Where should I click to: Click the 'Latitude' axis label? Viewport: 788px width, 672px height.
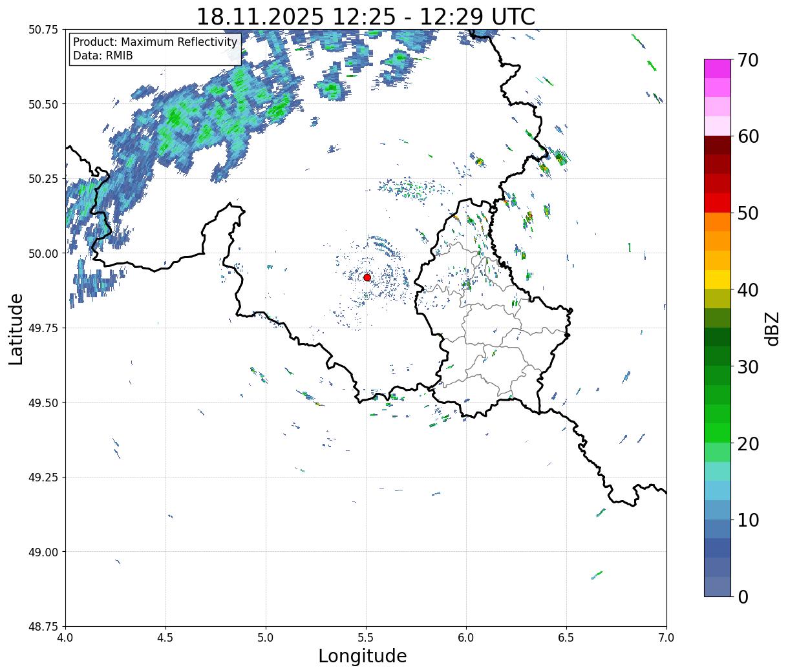point(16,328)
